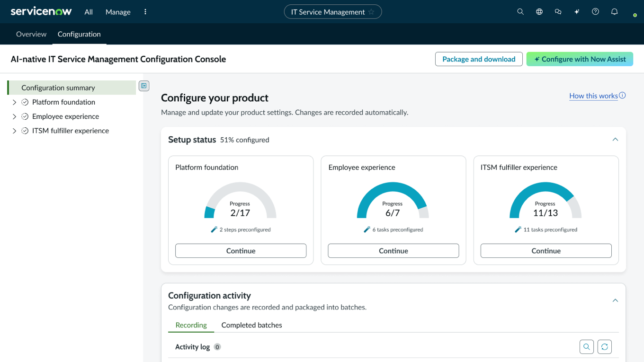644x362 pixels.
Task: Click the ITSM fulfiller experience status circle icon
Action: coord(25,131)
